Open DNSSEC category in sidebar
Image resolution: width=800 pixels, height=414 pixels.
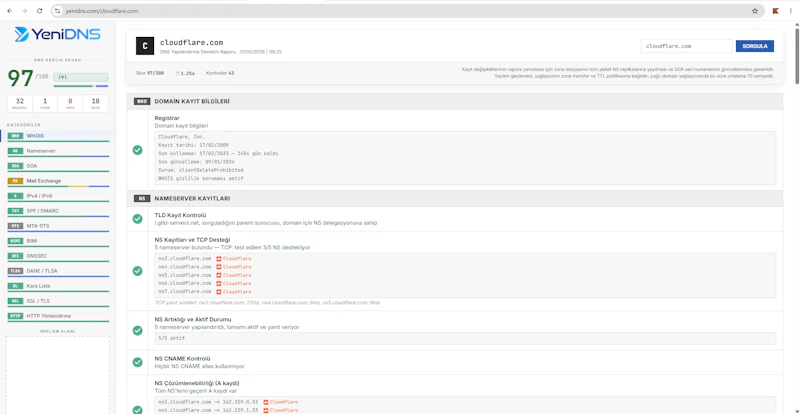(x=58, y=256)
